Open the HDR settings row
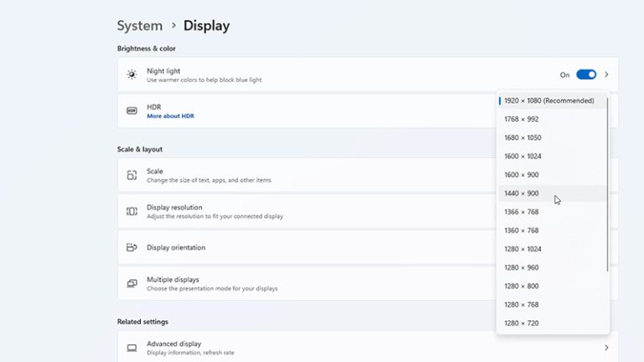This screenshot has height=362, width=644. 367,111
